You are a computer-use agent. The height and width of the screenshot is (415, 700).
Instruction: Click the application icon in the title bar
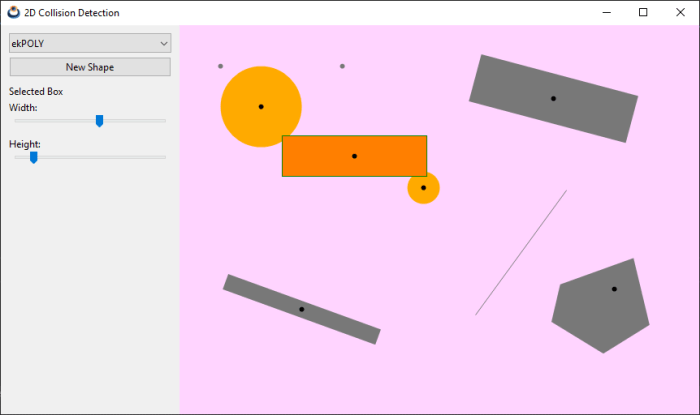click(x=13, y=12)
